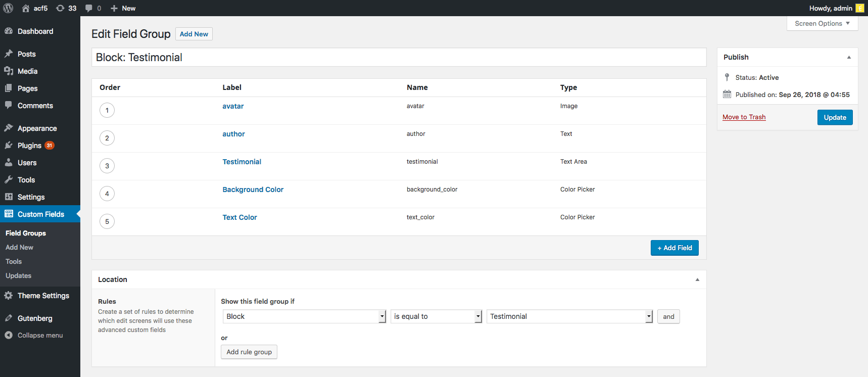Click the Move to Trash link
Screen dimensions: 868x377
point(744,117)
